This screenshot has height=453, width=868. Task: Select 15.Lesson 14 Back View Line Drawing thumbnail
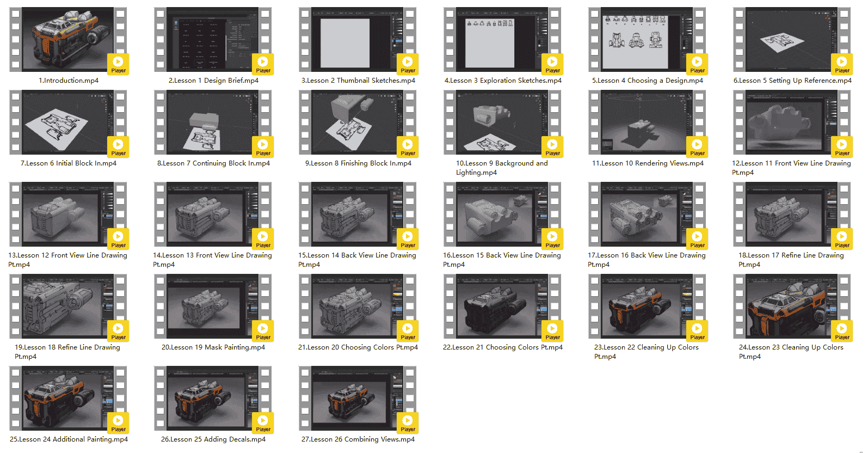coord(358,215)
